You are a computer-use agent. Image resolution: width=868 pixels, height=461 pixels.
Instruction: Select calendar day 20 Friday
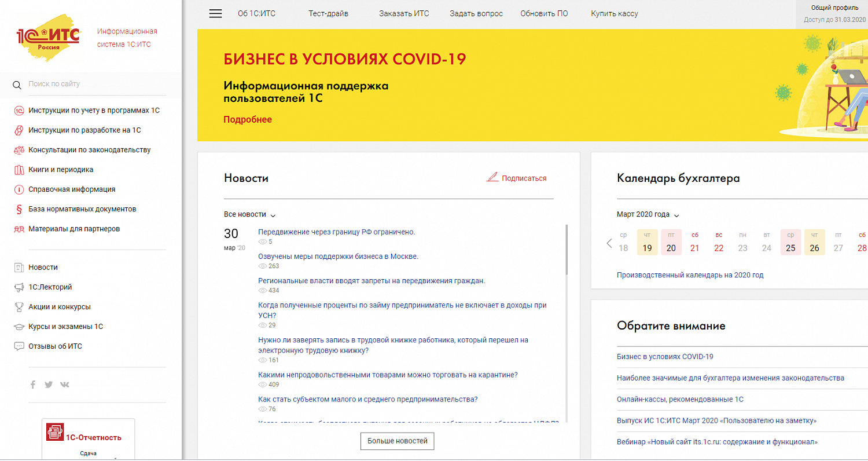coord(671,243)
